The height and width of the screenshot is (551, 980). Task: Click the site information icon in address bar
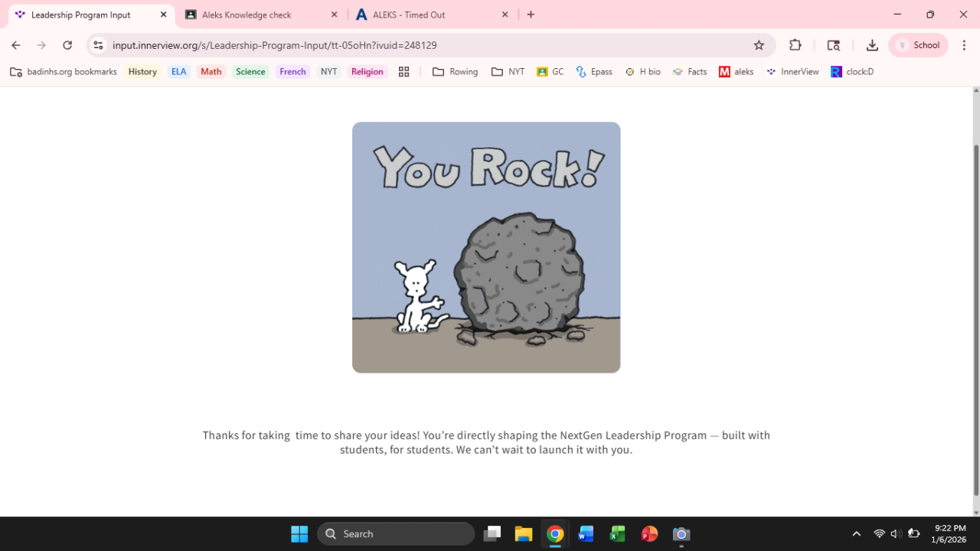[x=98, y=45]
